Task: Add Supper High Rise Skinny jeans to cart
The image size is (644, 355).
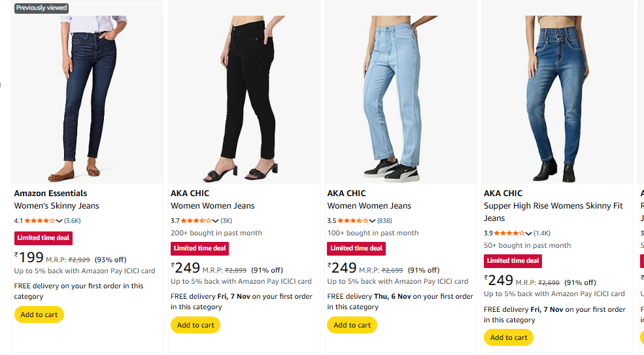Action: tap(509, 337)
